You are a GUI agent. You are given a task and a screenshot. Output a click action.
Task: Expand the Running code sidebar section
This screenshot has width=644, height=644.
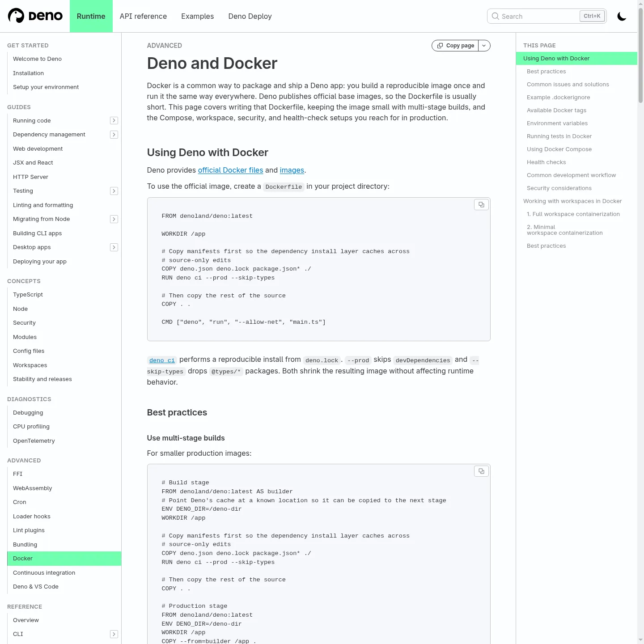(x=114, y=121)
